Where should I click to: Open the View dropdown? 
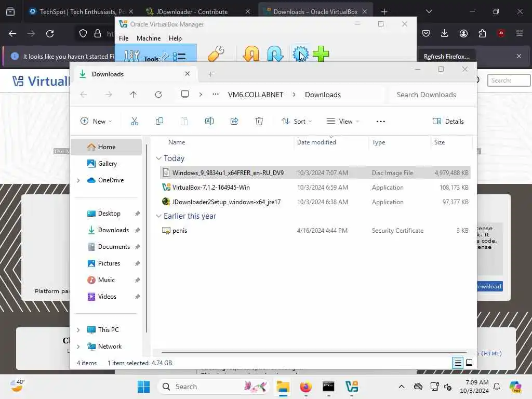point(343,122)
